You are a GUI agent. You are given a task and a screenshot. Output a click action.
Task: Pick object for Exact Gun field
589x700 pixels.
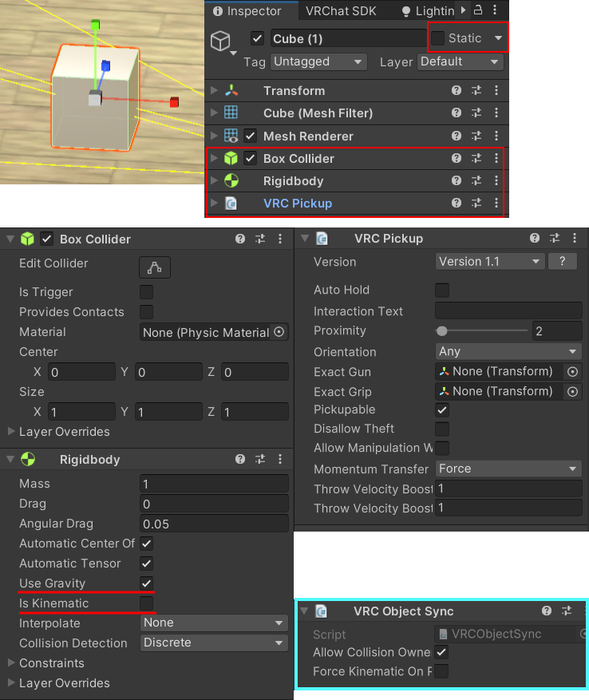tap(572, 371)
